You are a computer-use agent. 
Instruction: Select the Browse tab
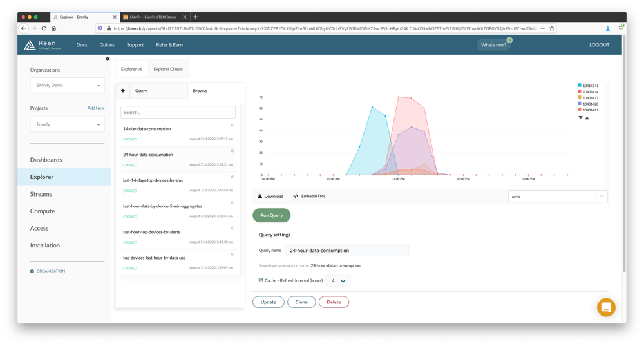pos(216,91)
